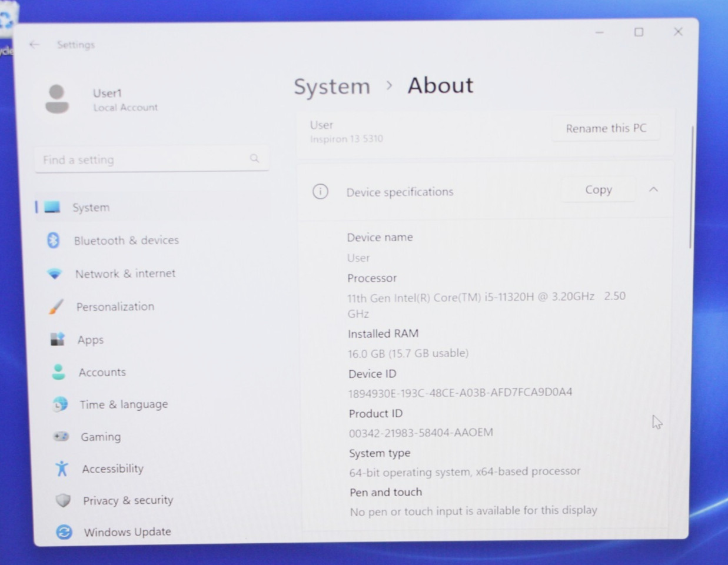The height and width of the screenshot is (565, 728).
Task: Open Privacy & security shield icon
Action: (63, 500)
